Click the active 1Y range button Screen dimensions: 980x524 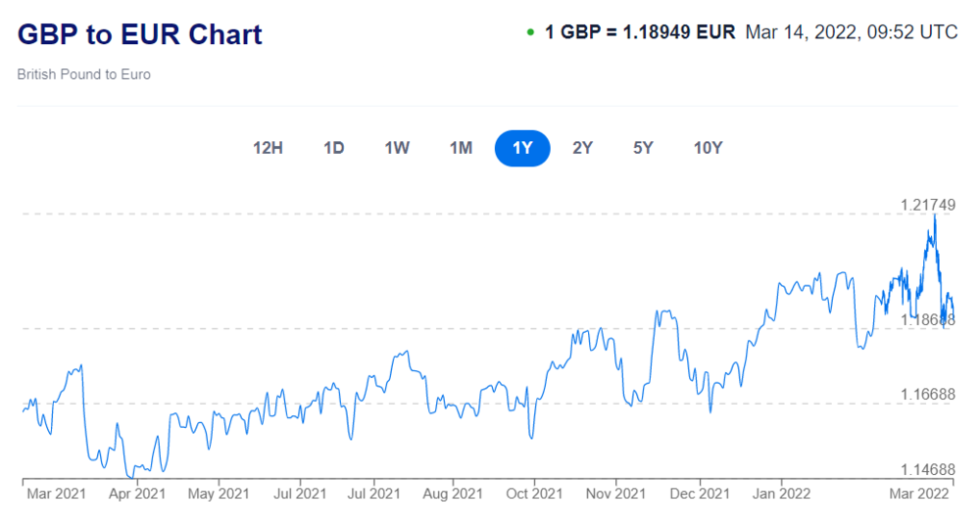[x=522, y=148]
